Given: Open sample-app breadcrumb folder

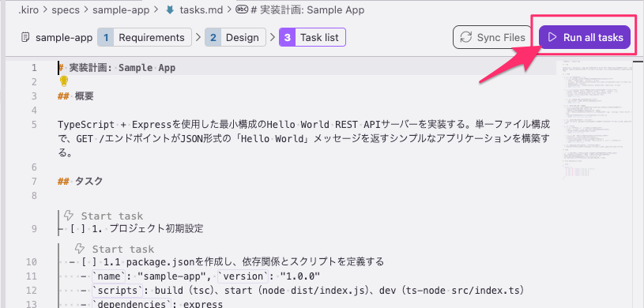Looking at the screenshot, I should tap(121, 9).
